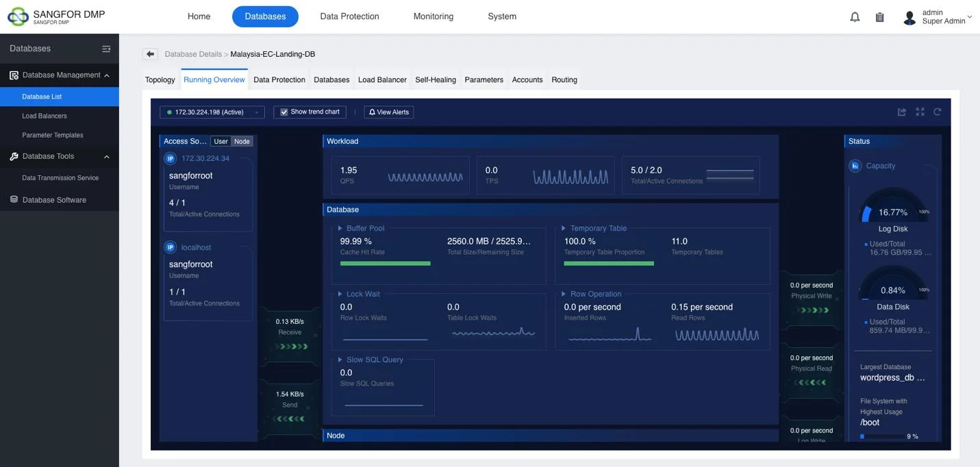Open Parameter Templates in sidebar

60,135
